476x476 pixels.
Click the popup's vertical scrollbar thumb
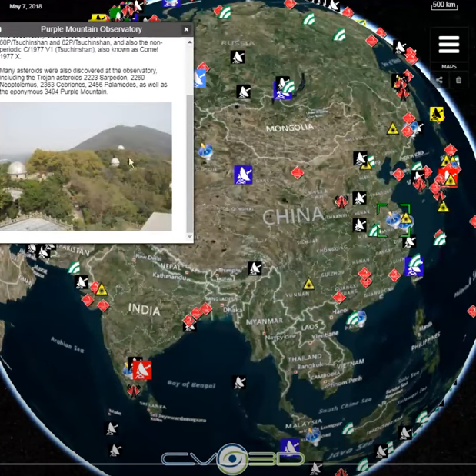tap(190, 164)
